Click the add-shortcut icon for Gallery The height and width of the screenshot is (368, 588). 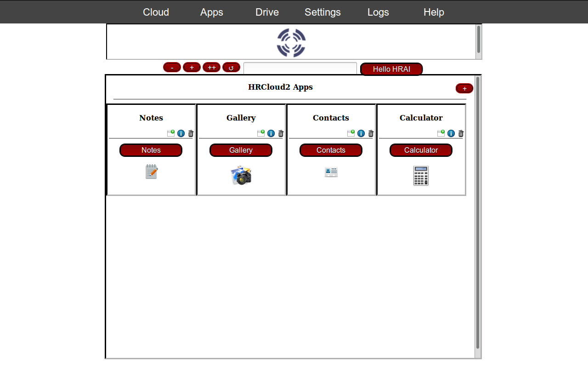click(x=261, y=133)
